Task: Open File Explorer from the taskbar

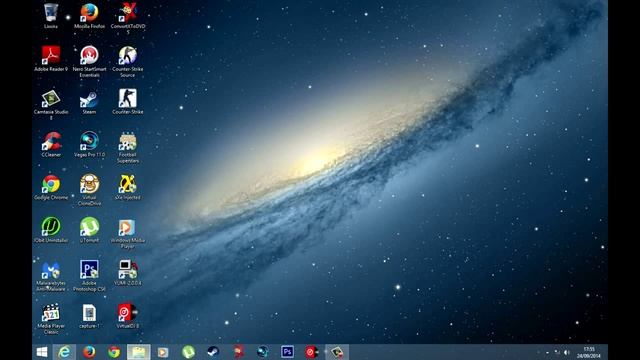Action: [138, 352]
